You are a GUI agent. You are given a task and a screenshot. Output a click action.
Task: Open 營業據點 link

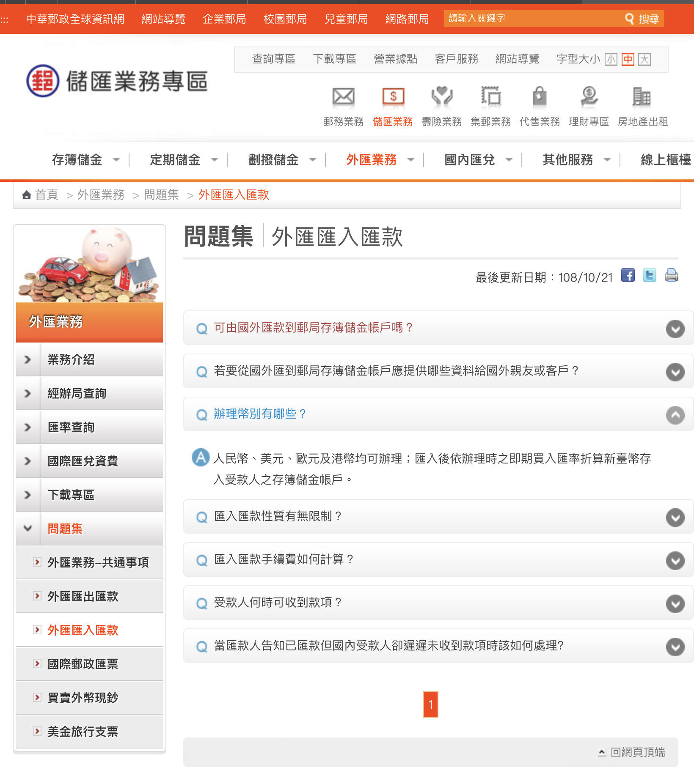396,59
